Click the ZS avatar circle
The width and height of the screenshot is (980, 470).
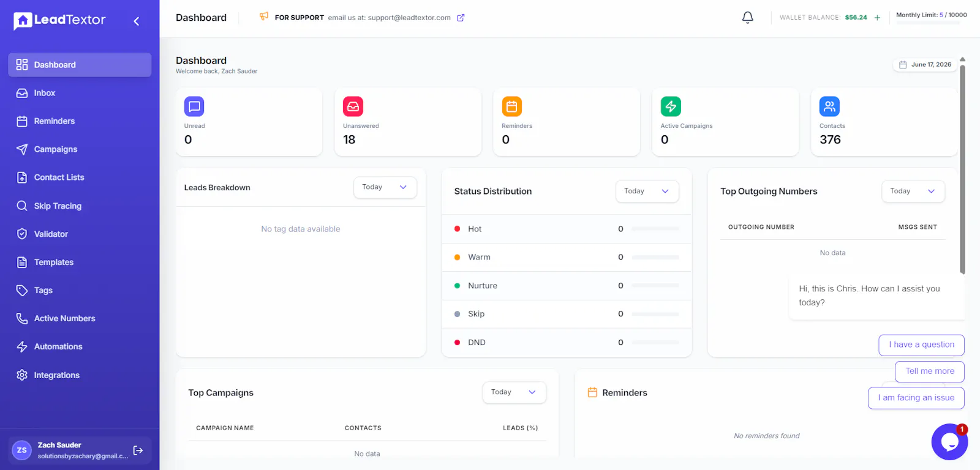[x=22, y=450]
